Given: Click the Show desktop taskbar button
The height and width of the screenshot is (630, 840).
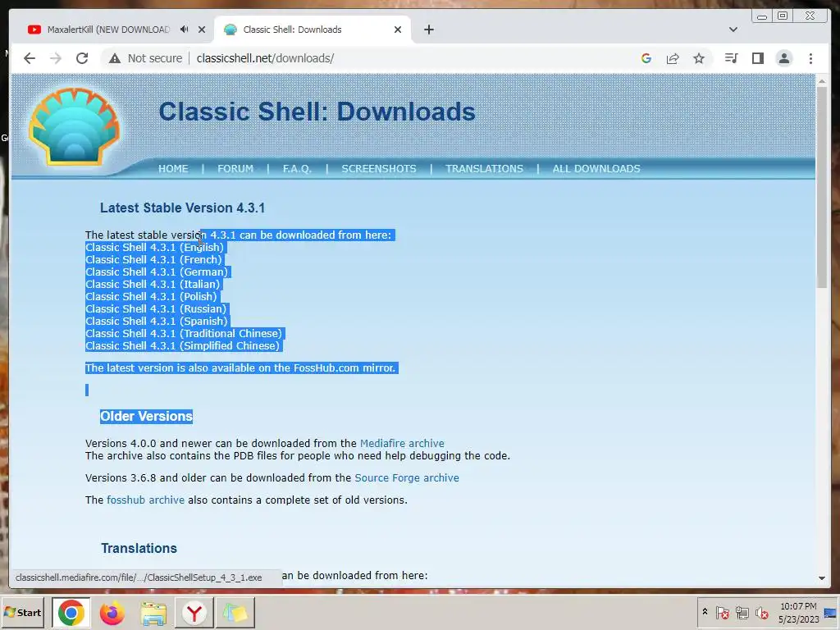Looking at the screenshot, I should [x=832, y=612].
